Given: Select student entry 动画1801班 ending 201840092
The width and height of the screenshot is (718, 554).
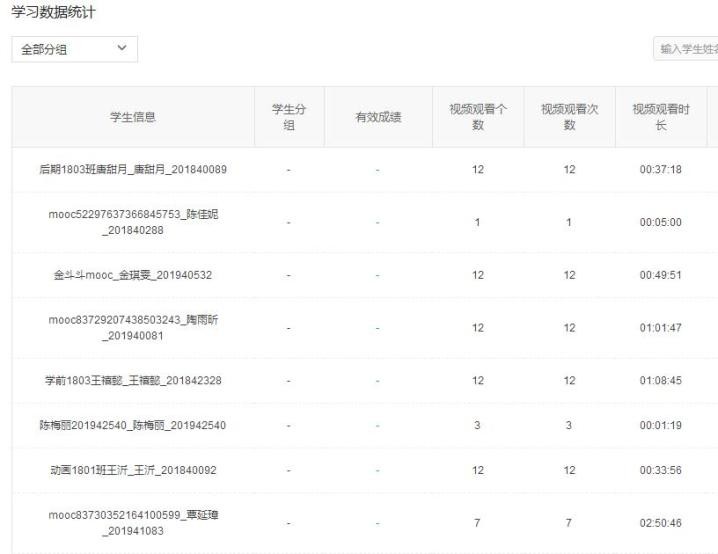Looking at the screenshot, I should click(x=133, y=469).
